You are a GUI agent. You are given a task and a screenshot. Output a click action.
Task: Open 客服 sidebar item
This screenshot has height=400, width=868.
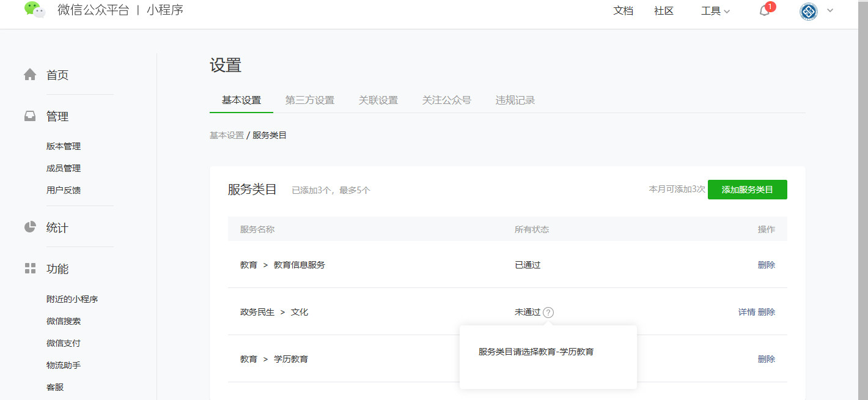tap(55, 387)
